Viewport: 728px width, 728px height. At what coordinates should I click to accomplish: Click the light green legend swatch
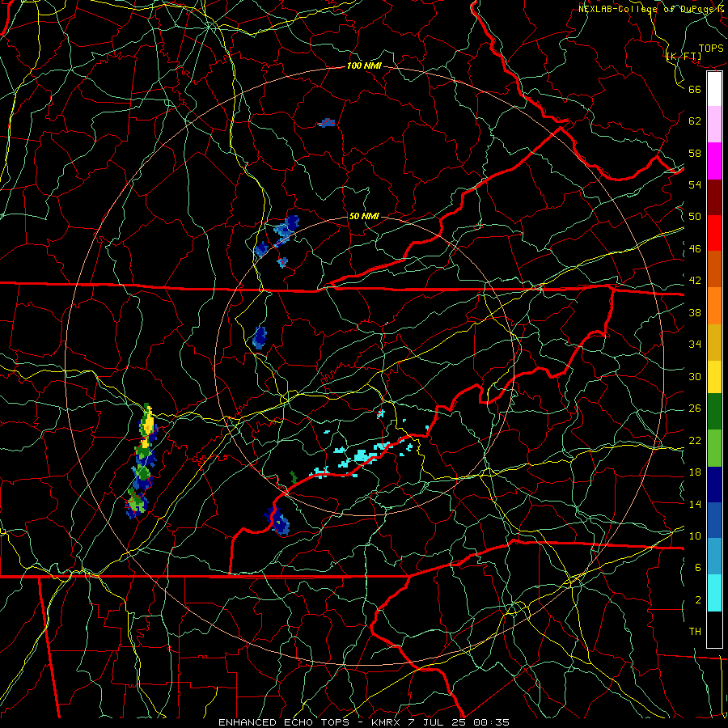pyautogui.click(x=714, y=448)
